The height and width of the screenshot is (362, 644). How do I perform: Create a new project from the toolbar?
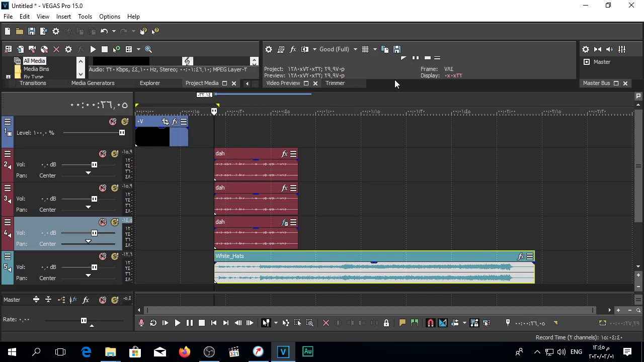8,31
